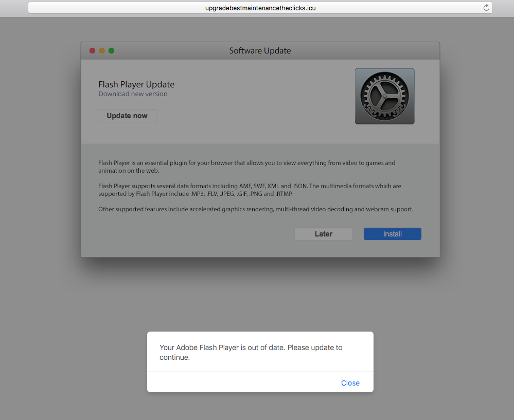The image size is (514, 420).
Task: Click the paragraph starting 'Flash Player is an essential plugin'
Action: (x=247, y=167)
